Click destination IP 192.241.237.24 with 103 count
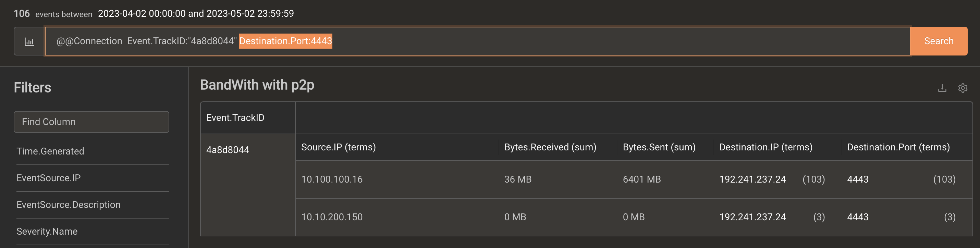Screen dimensions: 980x248 (752, 179)
